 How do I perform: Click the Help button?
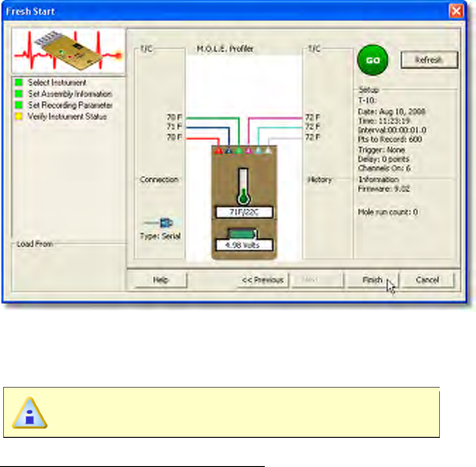160,280
